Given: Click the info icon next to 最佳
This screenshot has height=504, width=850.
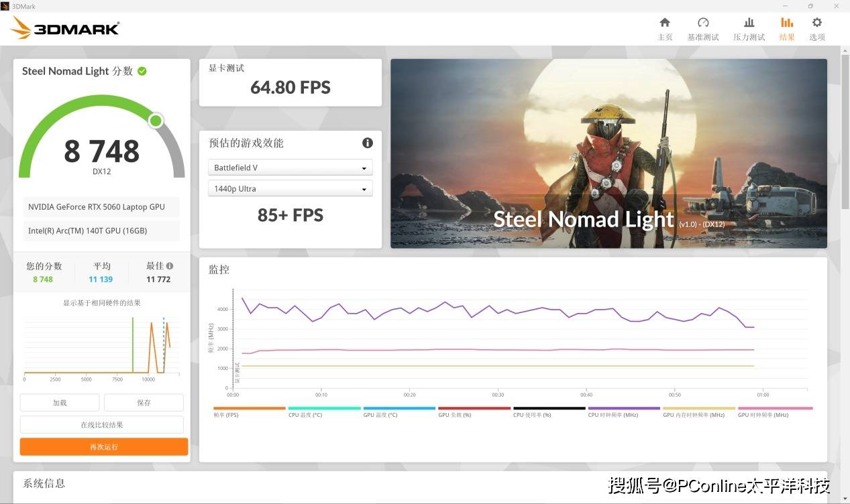Looking at the screenshot, I should [x=170, y=266].
